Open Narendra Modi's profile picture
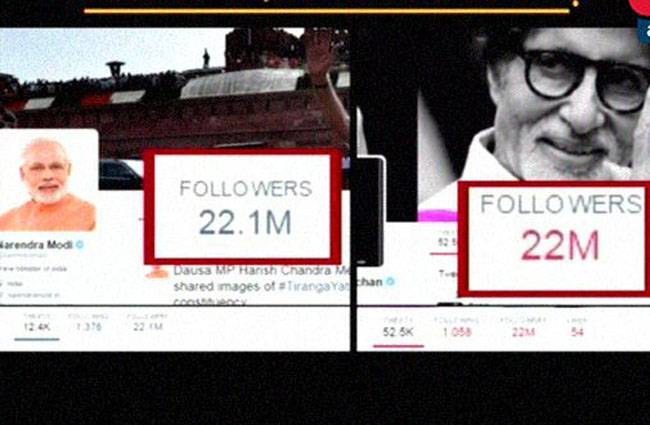650x425 pixels. pos(49,180)
